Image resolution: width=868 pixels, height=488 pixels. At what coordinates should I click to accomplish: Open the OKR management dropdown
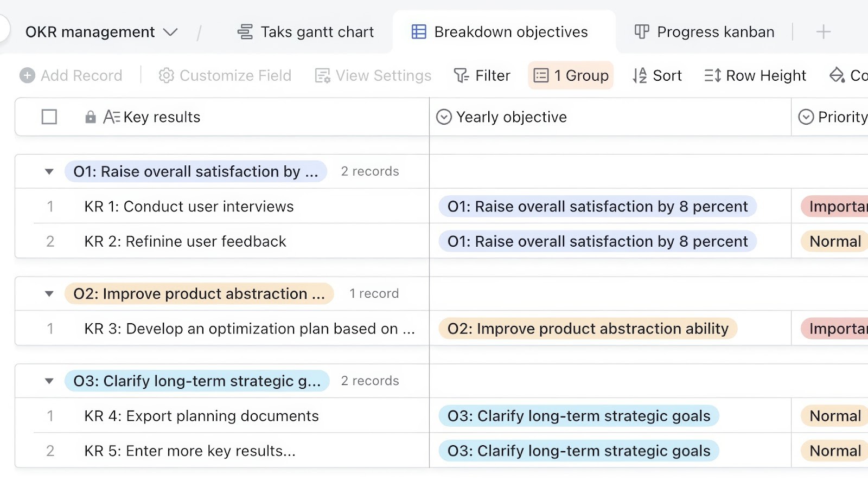171,32
